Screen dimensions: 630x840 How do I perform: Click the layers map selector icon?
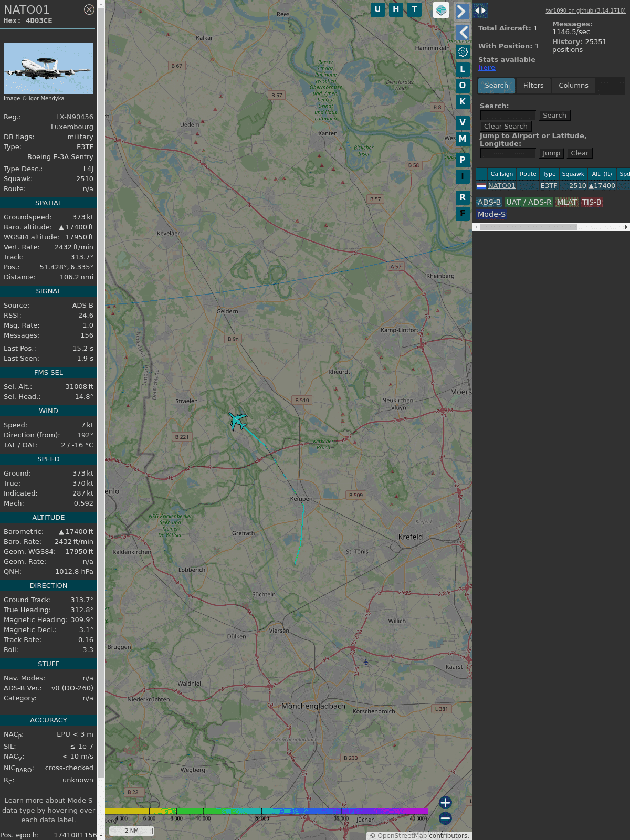pyautogui.click(x=440, y=10)
